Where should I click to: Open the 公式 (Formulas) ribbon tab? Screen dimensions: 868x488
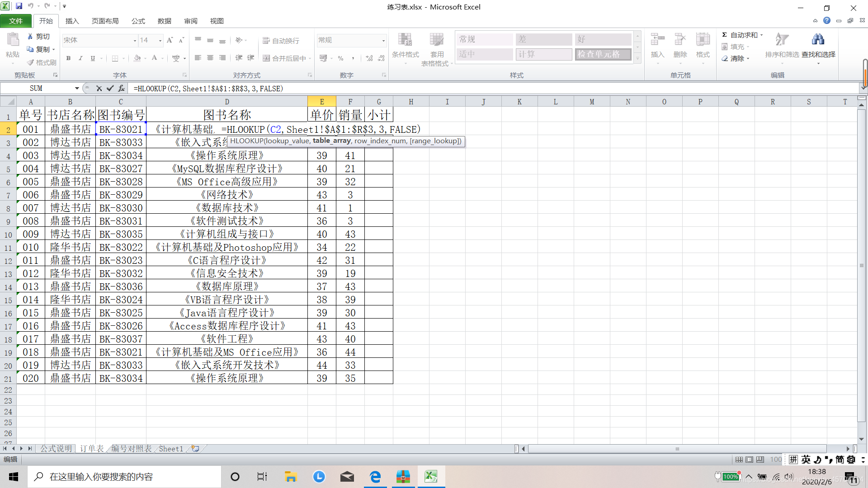pos(138,21)
